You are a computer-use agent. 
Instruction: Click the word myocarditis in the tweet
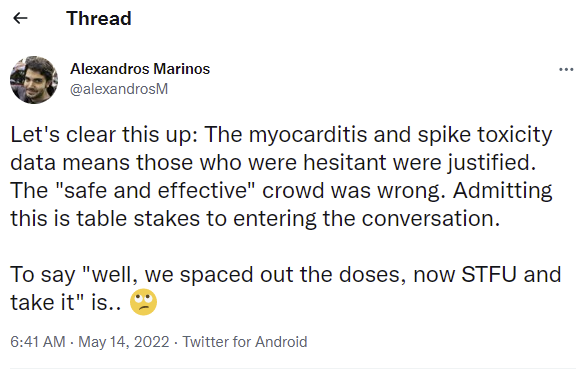(308, 134)
